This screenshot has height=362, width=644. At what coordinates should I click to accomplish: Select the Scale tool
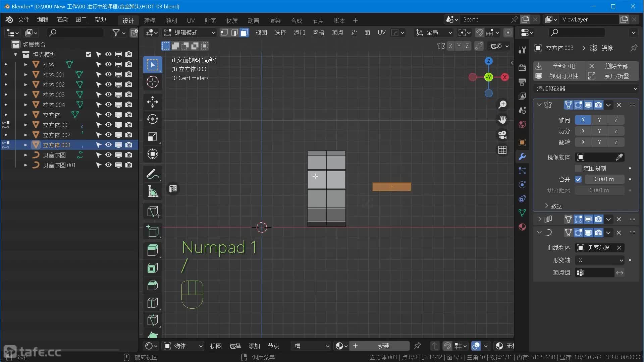coord(153,136)
